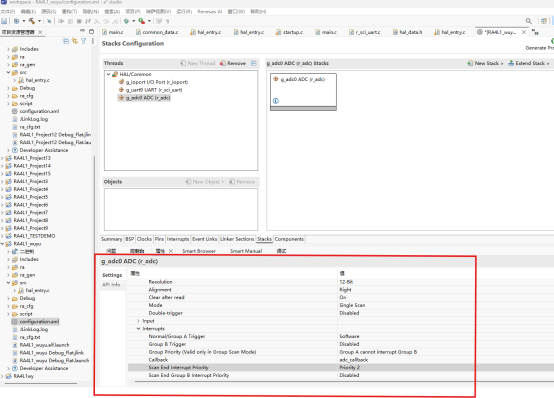
Task: Open the Linker Sections configuration tab
Action: click(x=237, y=239)
